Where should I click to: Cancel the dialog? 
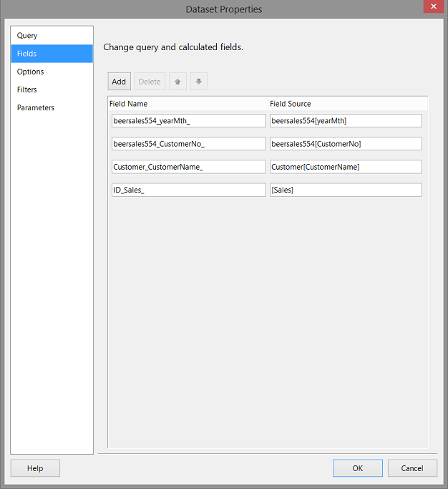tap(412, 468)
